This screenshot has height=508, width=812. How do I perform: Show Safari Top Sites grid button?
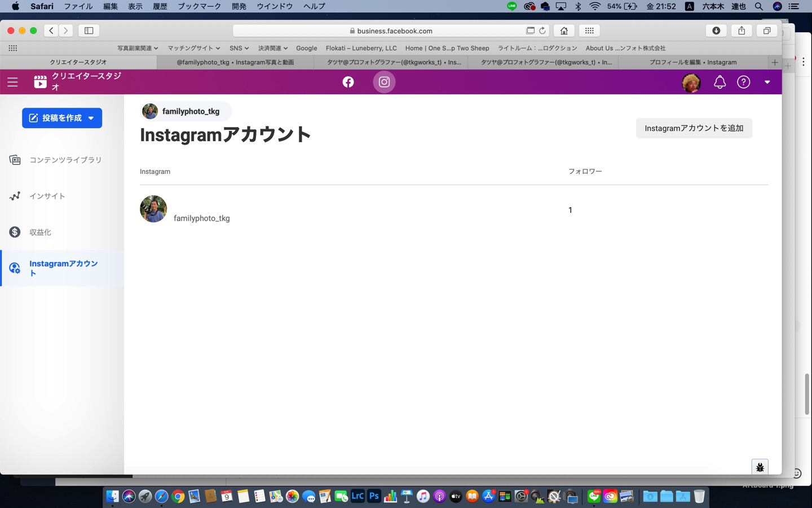pos(589,30)
